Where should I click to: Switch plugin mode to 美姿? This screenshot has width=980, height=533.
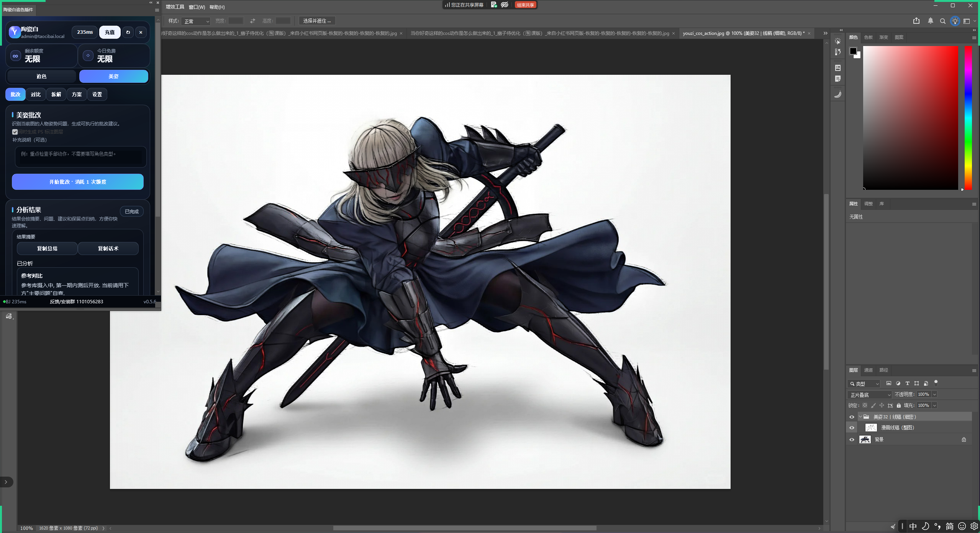tap(114, 76)
